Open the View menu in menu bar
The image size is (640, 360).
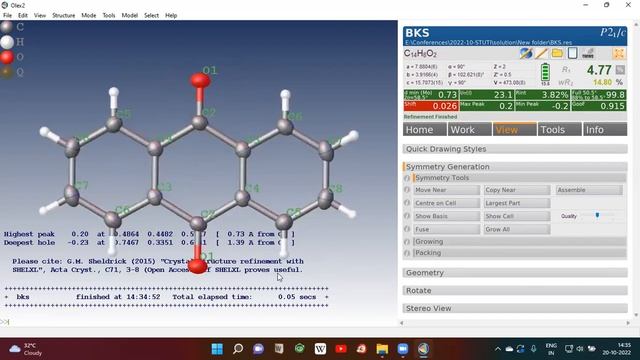[x=40, y=16]
